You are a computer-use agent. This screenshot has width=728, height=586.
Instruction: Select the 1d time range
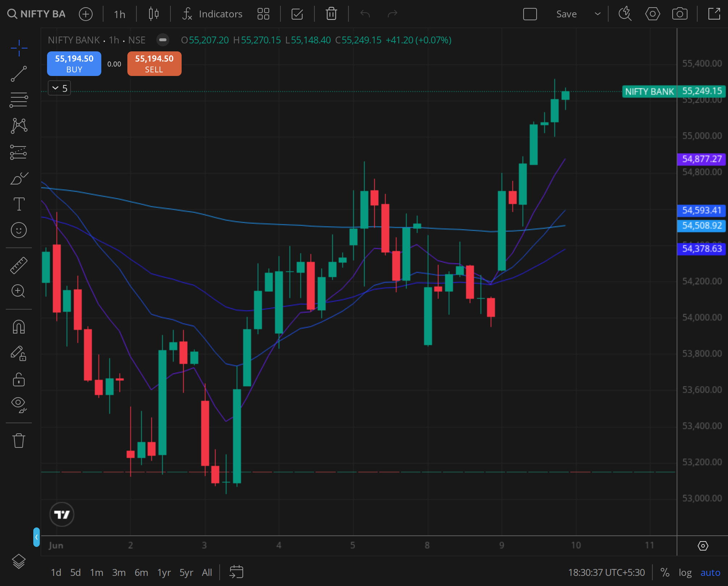click(56, 573)
